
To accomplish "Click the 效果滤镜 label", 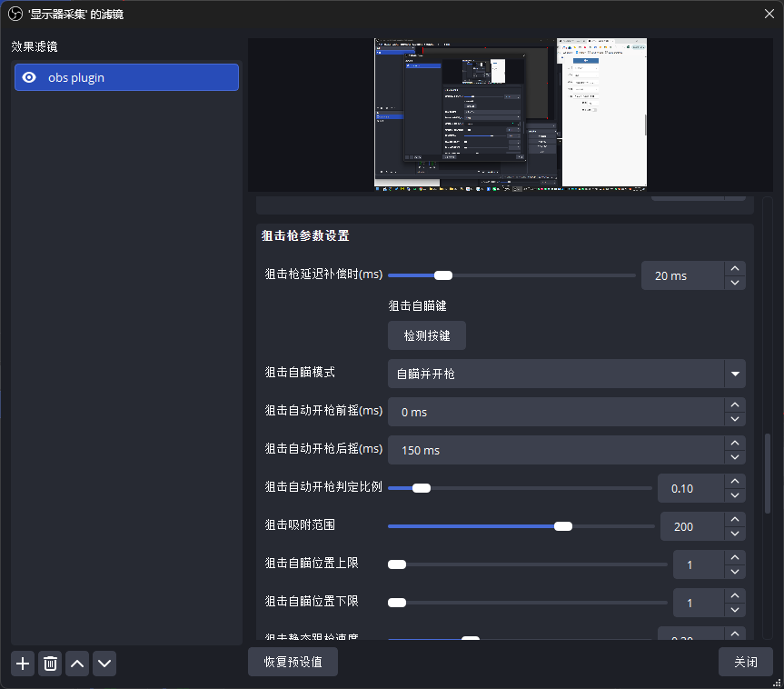I will 35,46.
